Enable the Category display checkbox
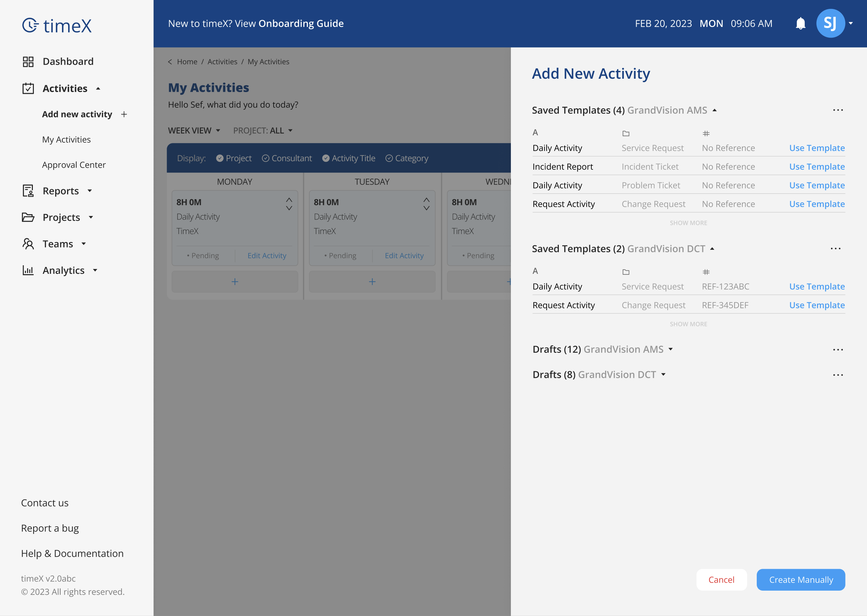The image size is (867, 616). [389, 158]
